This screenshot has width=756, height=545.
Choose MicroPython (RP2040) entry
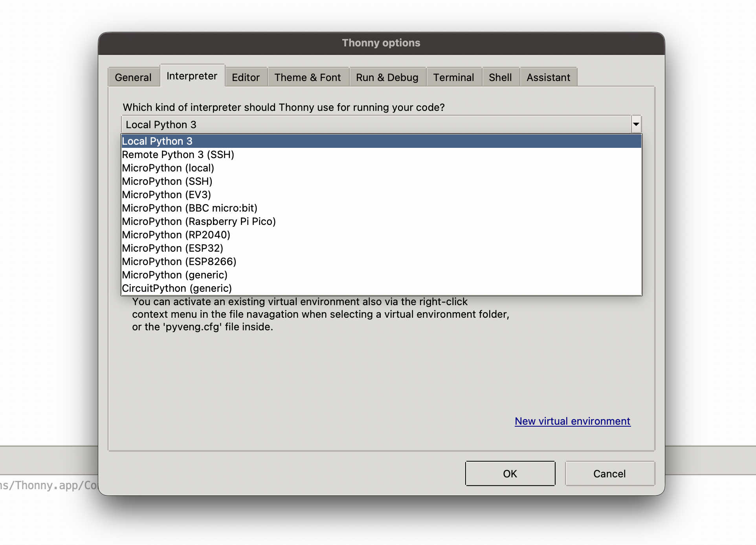click(x=176, y=235)
